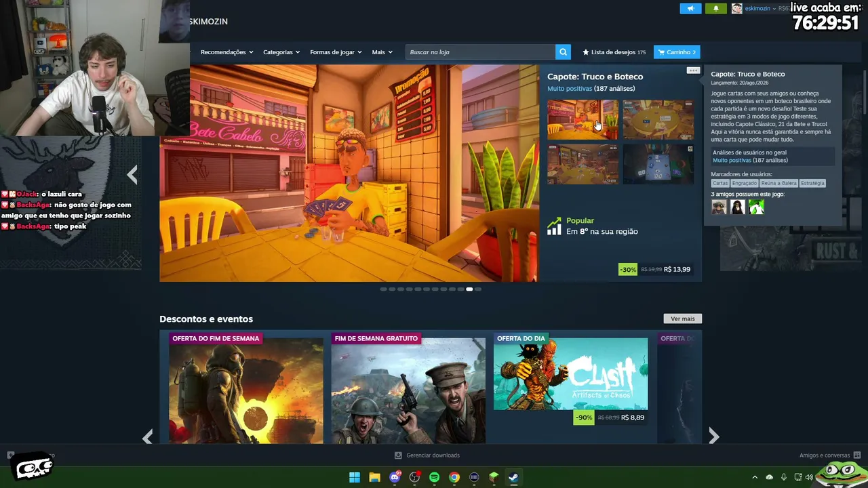Click the volume speaker icon in system tray
This screenshot has height=488, width=868.
coord(809,477)
